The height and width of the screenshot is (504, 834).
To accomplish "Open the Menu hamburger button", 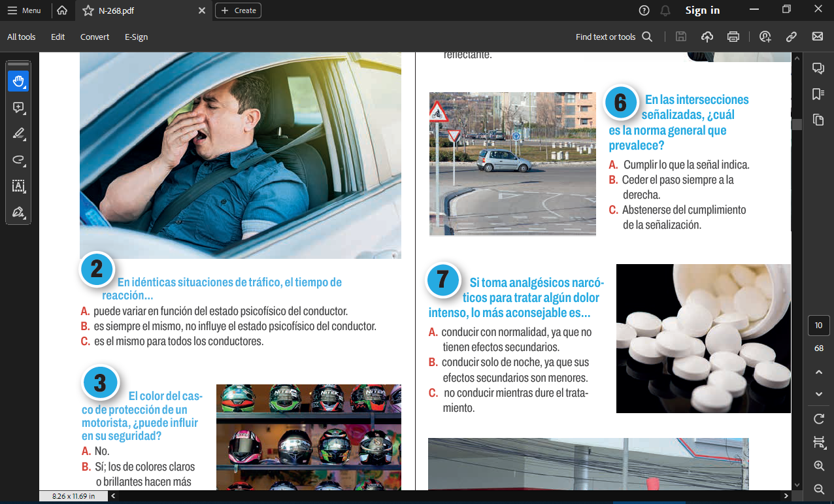I will click(24, 10).
